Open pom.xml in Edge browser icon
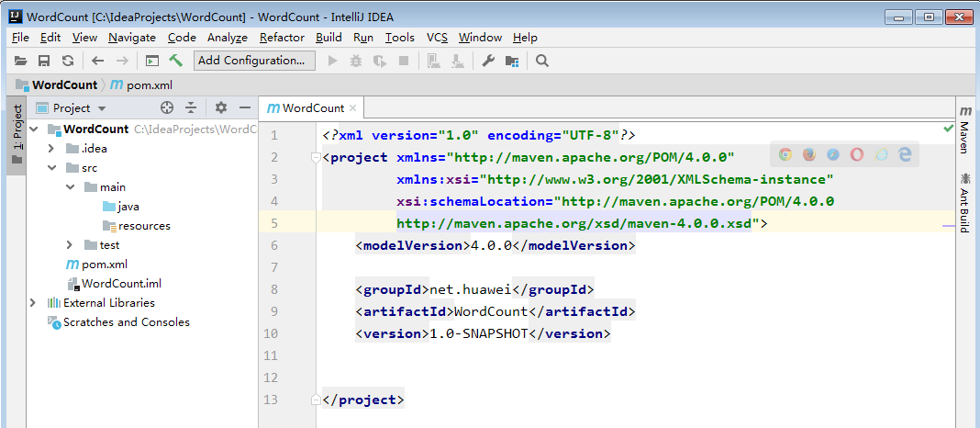 (x=905, y=154)
